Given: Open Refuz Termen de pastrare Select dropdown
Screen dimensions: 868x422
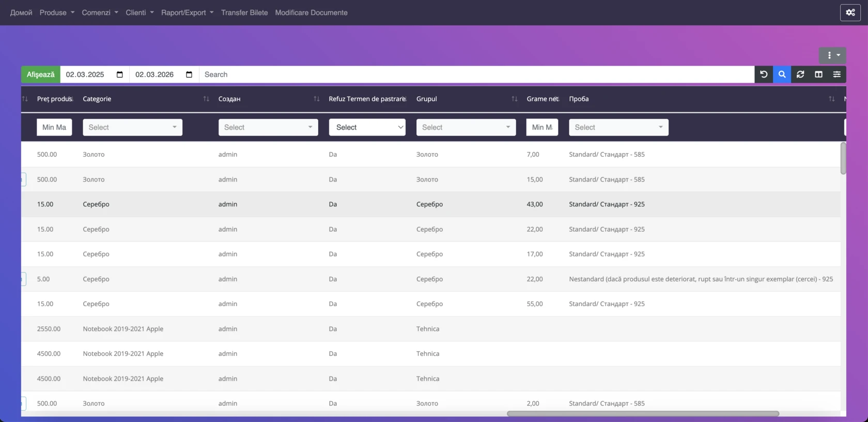Looking at the screenshot, I should (x=367, y=127).
